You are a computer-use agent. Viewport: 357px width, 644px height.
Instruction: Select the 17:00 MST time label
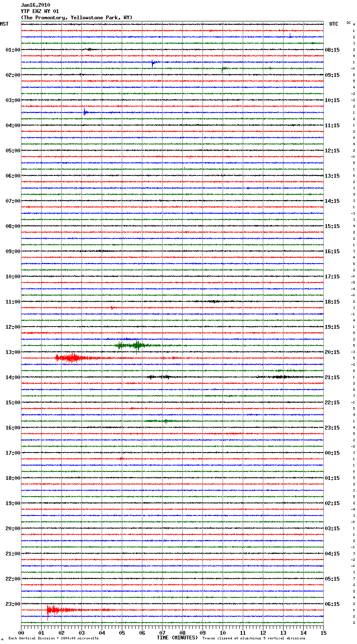[x=13, y=453]
